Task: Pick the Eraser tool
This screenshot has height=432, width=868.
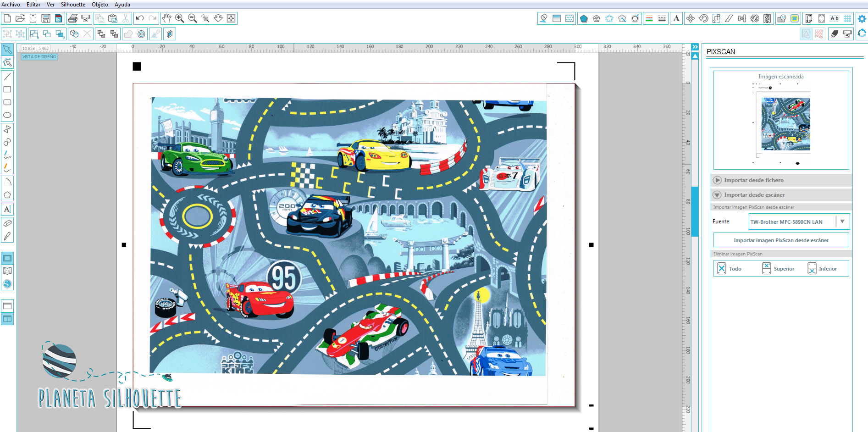Action: coord(7,223)
